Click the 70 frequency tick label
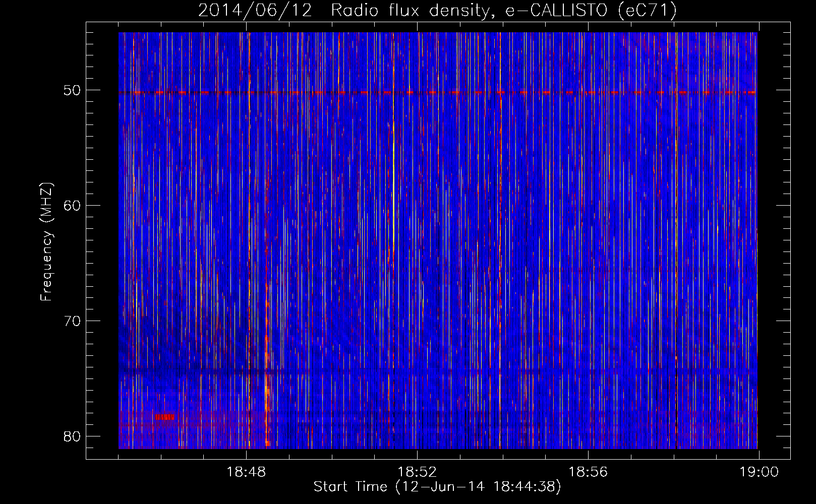The image size is (816, 504). click(x=72, y=321)
